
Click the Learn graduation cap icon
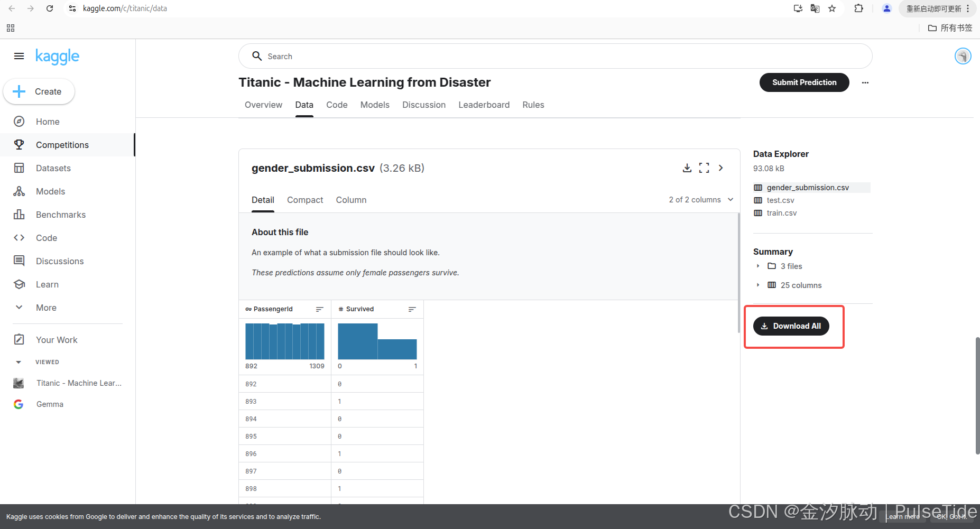click(19, 284)
